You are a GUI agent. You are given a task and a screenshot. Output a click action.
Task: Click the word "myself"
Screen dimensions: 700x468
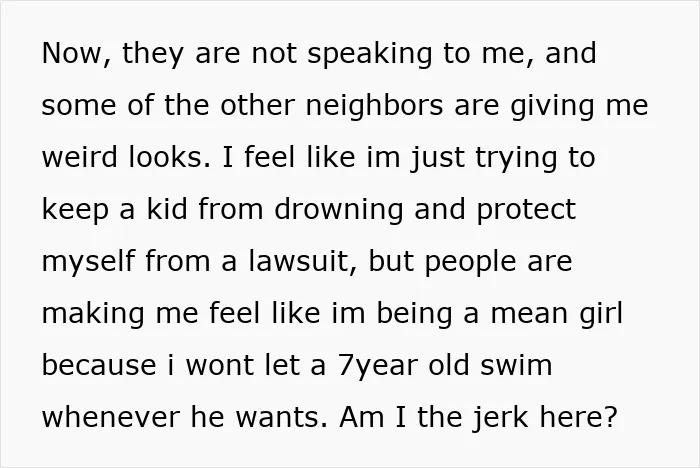click(x=88, y=262)
